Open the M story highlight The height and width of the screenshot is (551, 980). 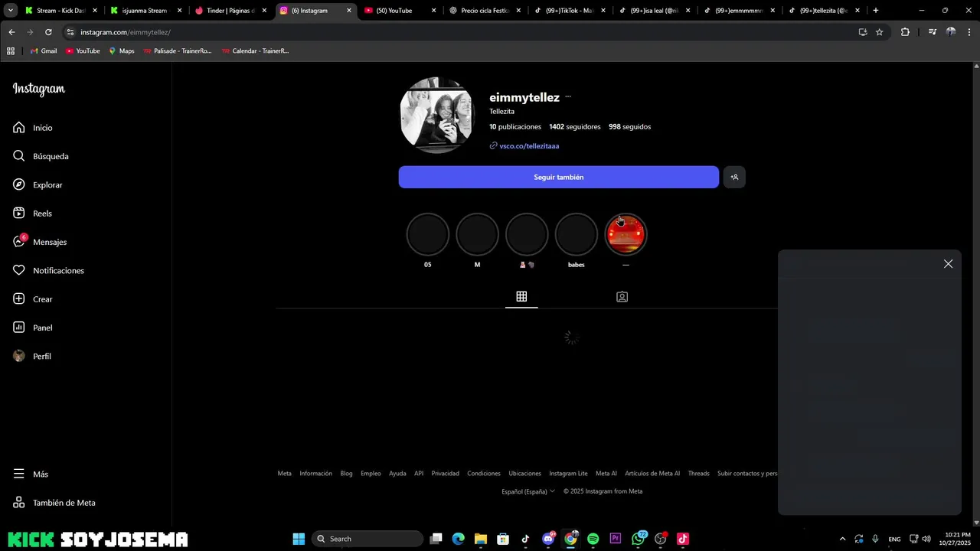pyautogui.click(x=477, y=235)
